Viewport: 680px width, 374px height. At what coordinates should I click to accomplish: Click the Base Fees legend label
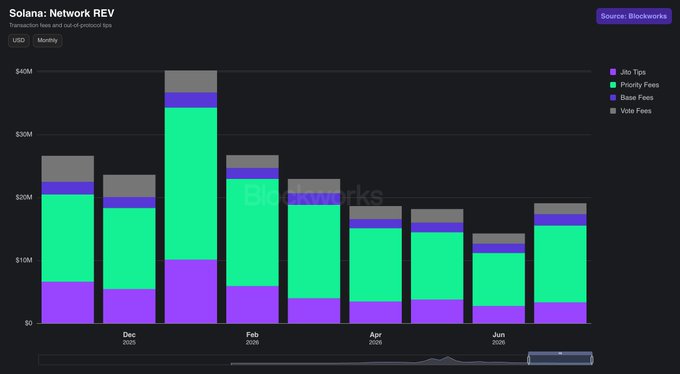point(637,98)
